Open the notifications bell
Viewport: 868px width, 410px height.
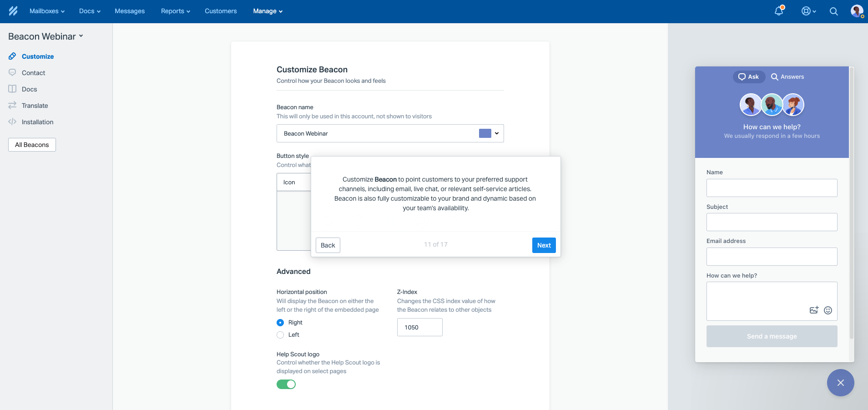pos(779,11)
